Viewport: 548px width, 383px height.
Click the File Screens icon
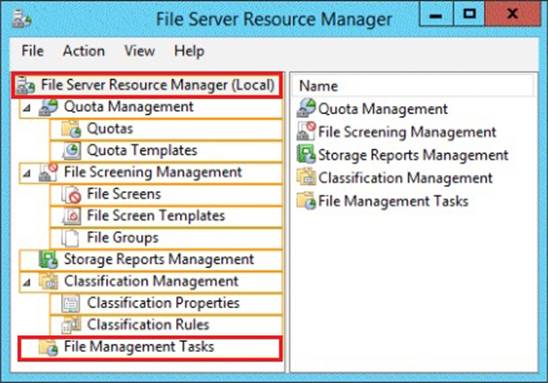click(x=72, y=194)
